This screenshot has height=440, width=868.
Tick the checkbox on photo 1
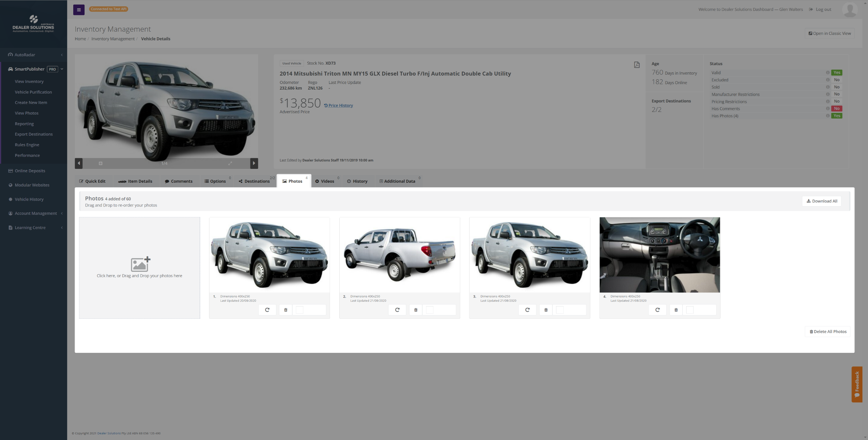[x=299, y=310]
